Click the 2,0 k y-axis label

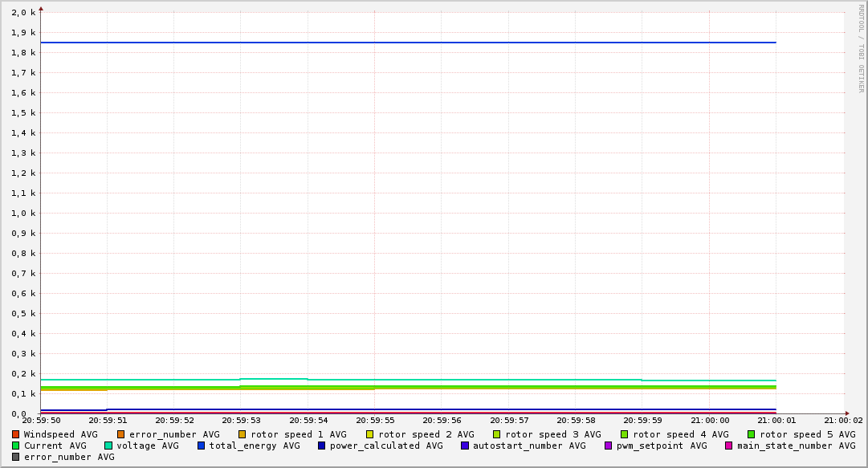[x=24, y=13]
